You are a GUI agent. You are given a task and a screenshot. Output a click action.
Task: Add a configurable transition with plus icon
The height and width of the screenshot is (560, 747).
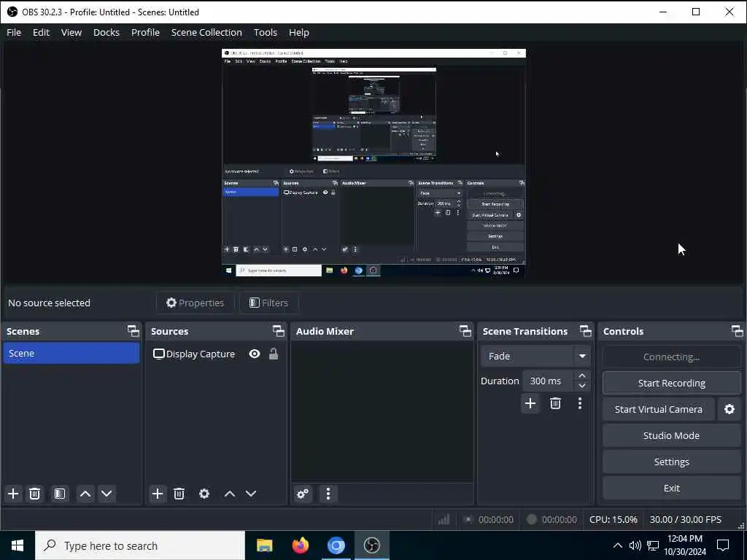click(x=530, y=404)
